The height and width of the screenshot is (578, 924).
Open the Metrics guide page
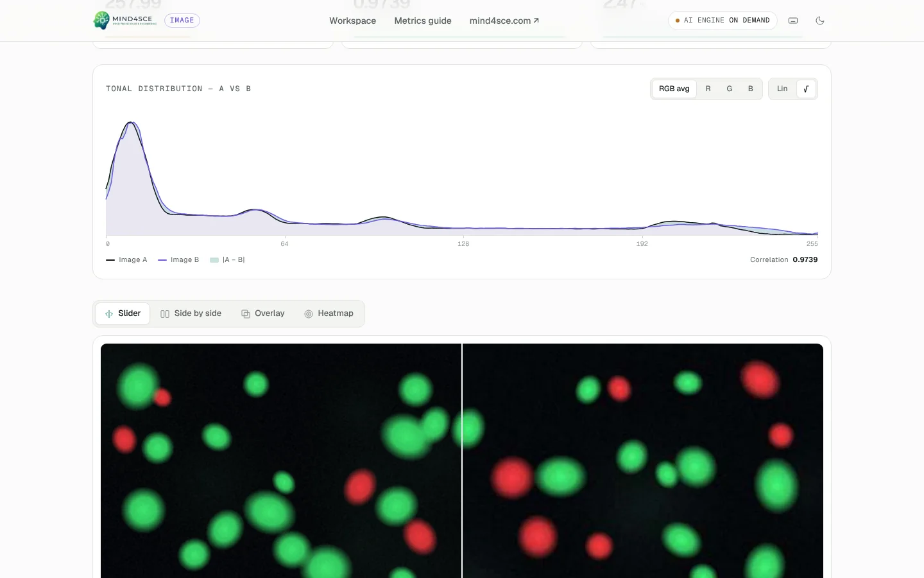click(423, 21)
